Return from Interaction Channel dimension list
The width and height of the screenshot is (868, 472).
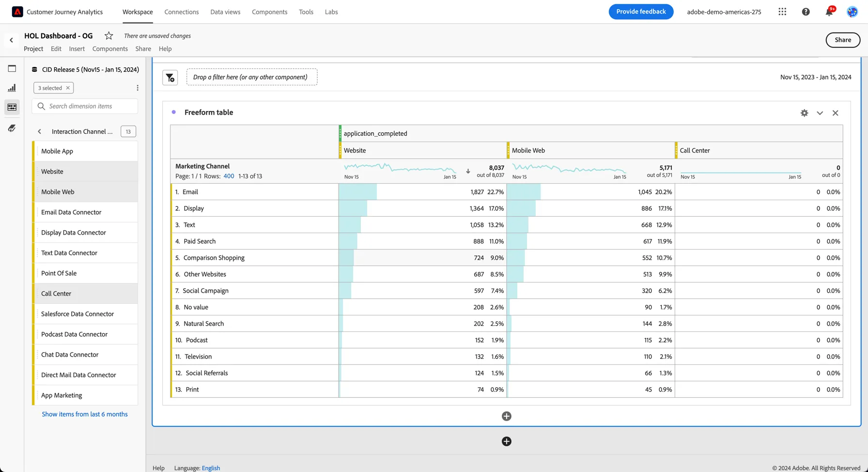[40, 131]
